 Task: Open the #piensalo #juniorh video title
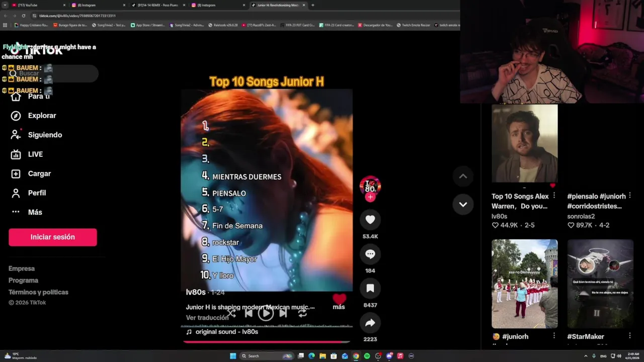(596, 201)
